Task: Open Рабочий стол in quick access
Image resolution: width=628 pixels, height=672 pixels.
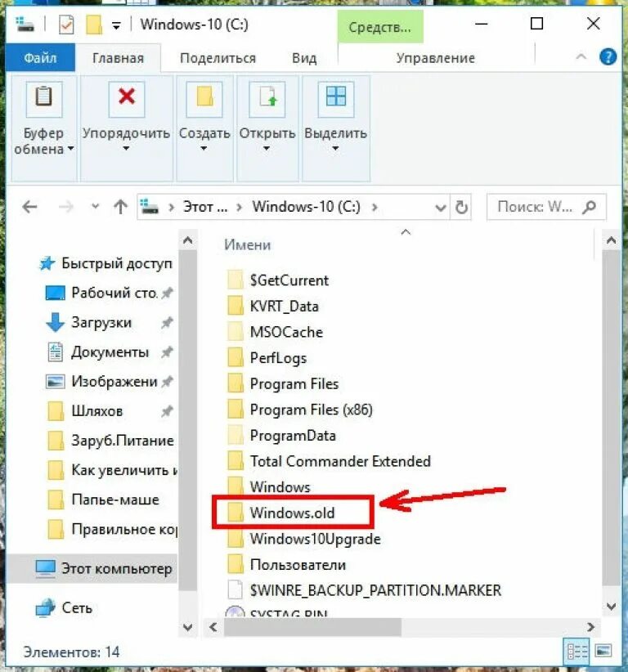Action: point(109,293)
